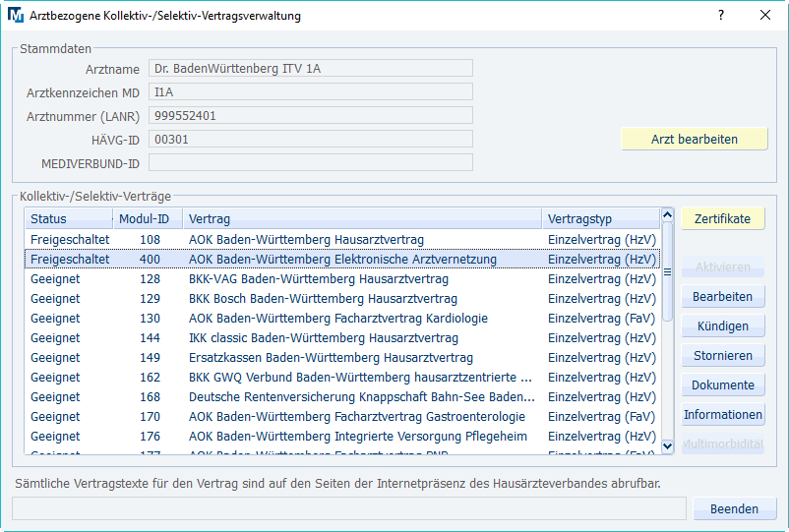The height and width of the screenshot is (532, 789).
Task: Open the Zertifikate dialog
Action: (722, 218)
